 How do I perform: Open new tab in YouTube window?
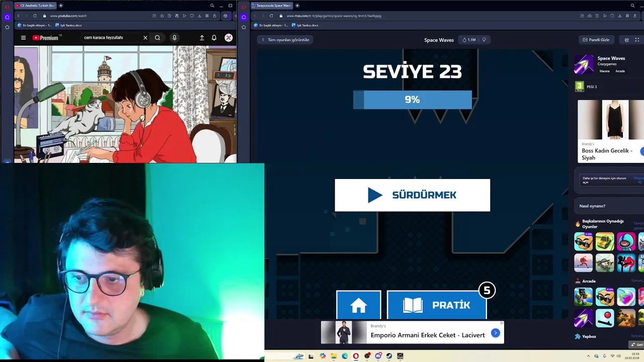click(x=61, y=6)
